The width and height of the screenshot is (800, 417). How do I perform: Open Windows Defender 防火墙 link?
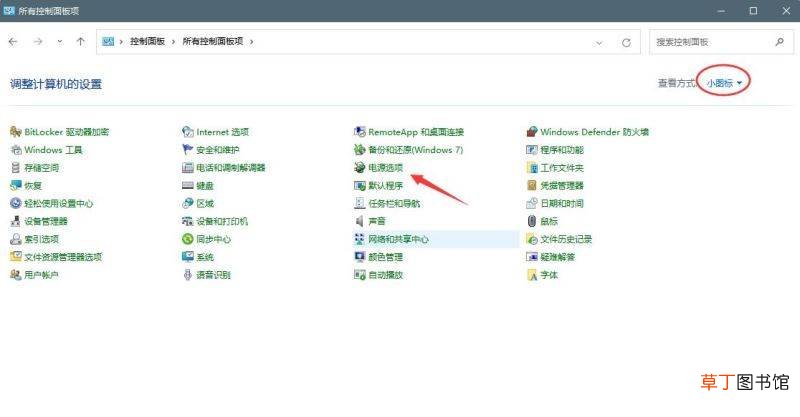point(594,132)
